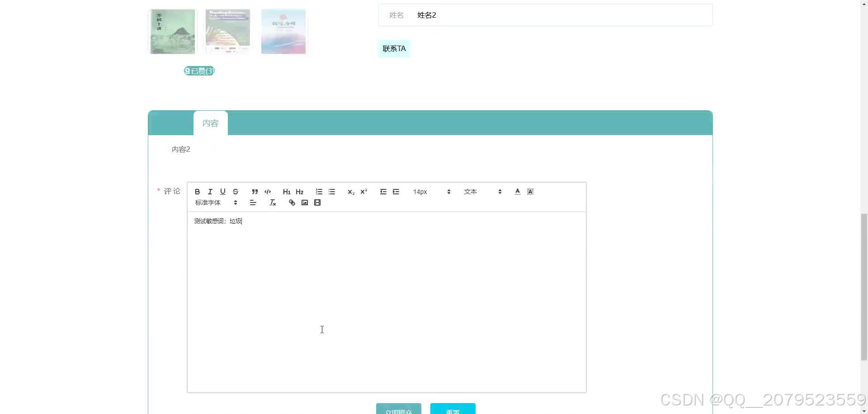Insert a code block in the comment
868x414 pixels.
pyautogui.click(x=267, y=192)
